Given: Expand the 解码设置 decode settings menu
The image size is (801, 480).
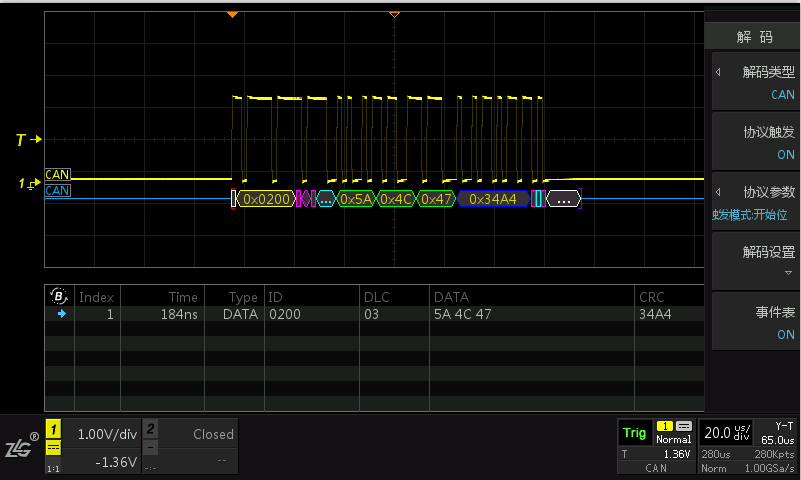Looking at the screenshot, I should pos(756,261).
